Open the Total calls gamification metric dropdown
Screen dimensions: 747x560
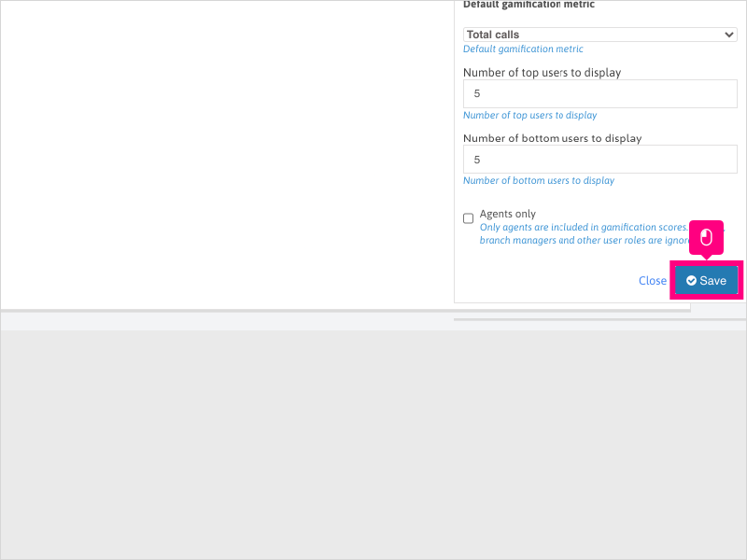click(x=599, y=35)
